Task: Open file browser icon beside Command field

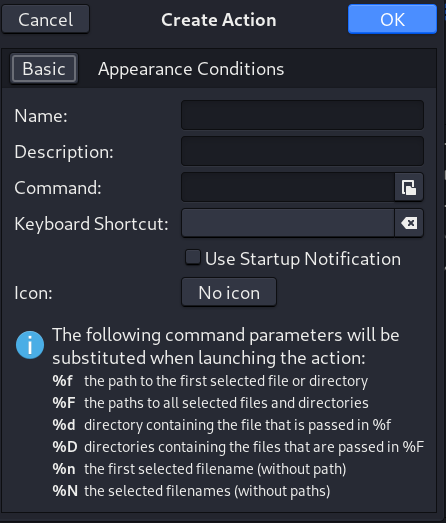Action: pyautogui.click(x=409, y=187)
